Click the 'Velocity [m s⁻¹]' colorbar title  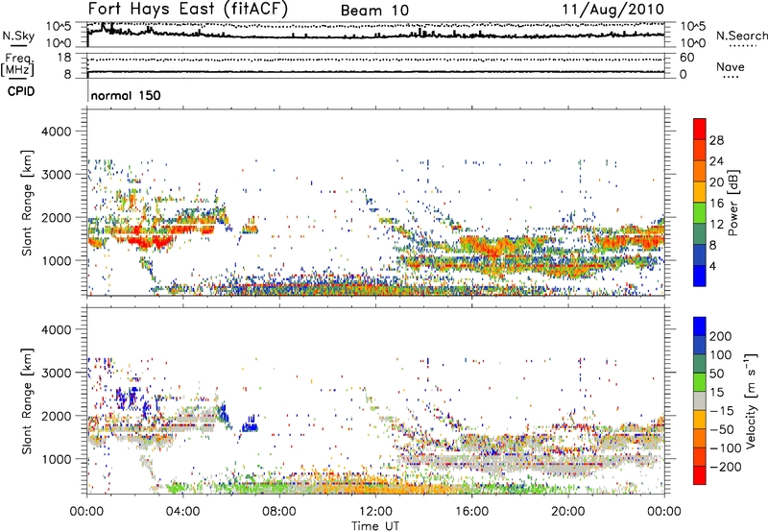(751, 400)
